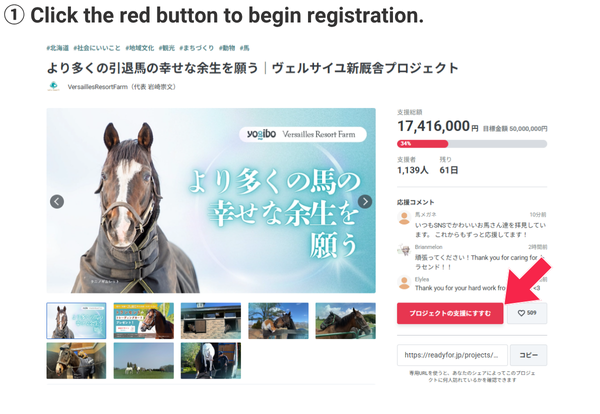Viewport: 600px width, 414px height.
Task: Select the #まちづくり hashtag
Action: click(196, 48)
